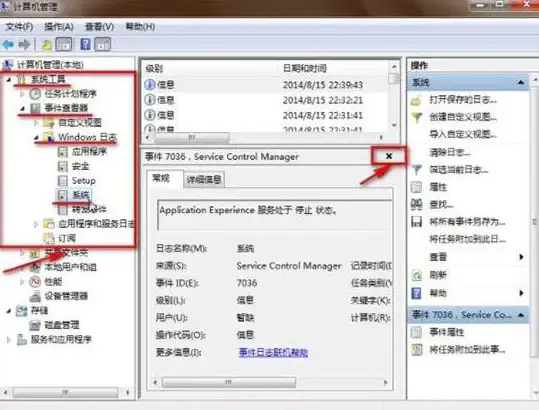Collapse the 事件 7036 actions section
Viewport: 539px width, 410px height.
(x=521, y=314)
